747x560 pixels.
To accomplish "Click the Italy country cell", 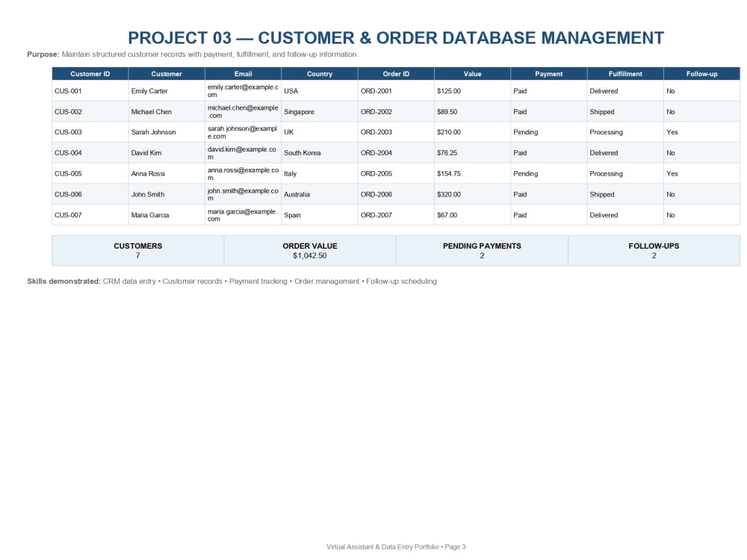I will 320,173.
